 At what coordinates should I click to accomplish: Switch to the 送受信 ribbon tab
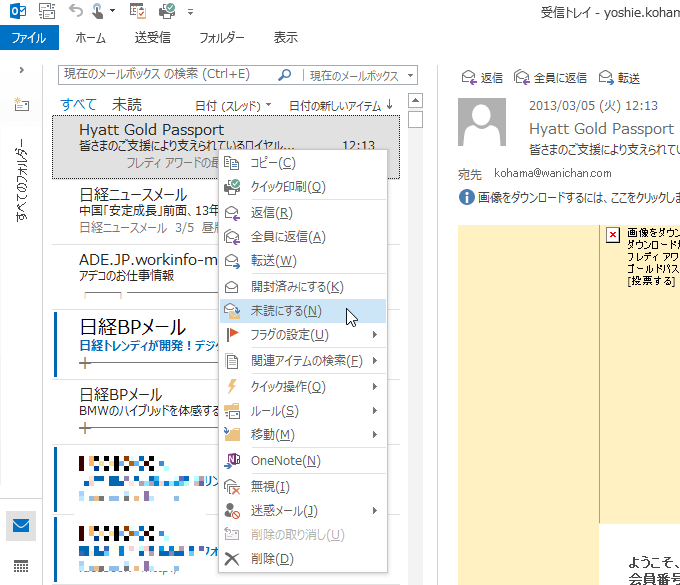tap(152, 38)
